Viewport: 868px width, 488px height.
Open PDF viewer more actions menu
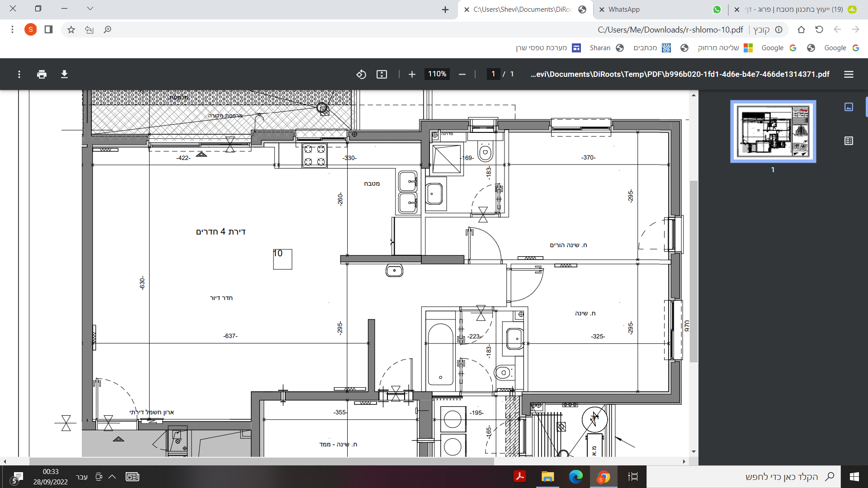pos(19,74)
